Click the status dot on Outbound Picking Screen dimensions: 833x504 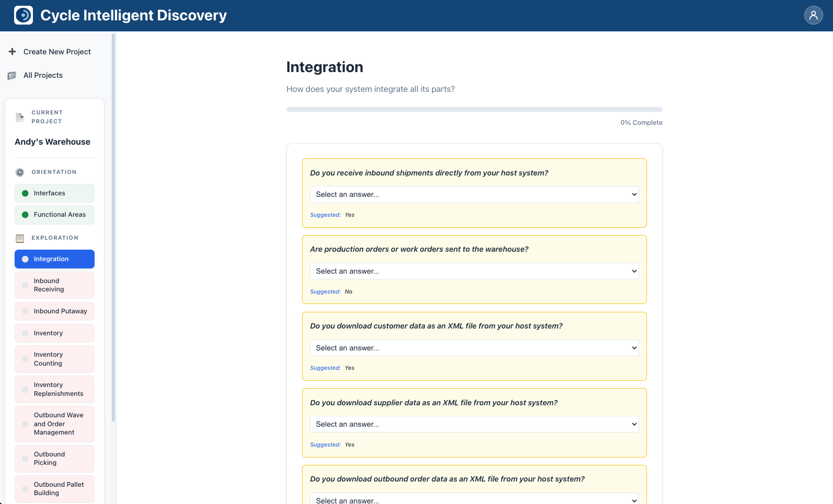tap(25, 459)
